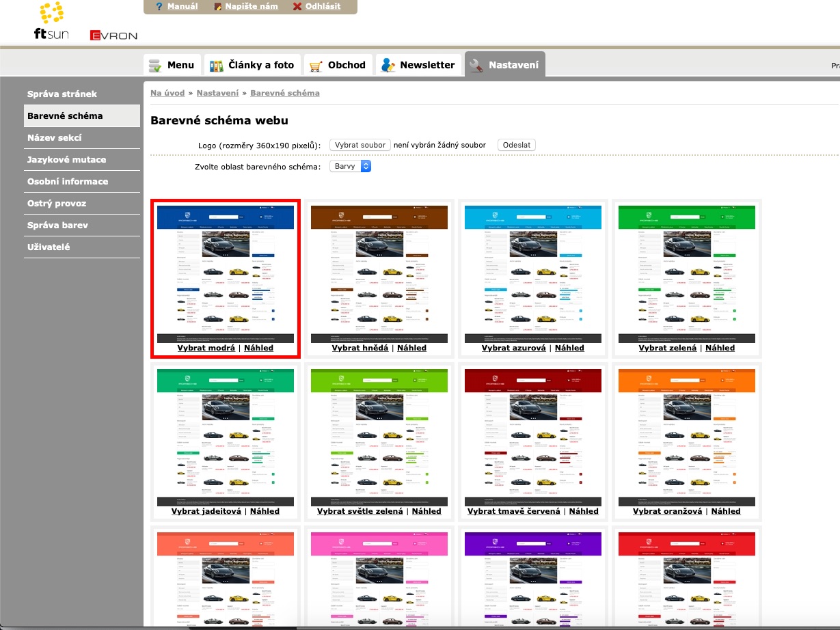Viewport: 840px width, 630px height.
Task: Click the binders icon on Články a foto
Action: (216, 66)
